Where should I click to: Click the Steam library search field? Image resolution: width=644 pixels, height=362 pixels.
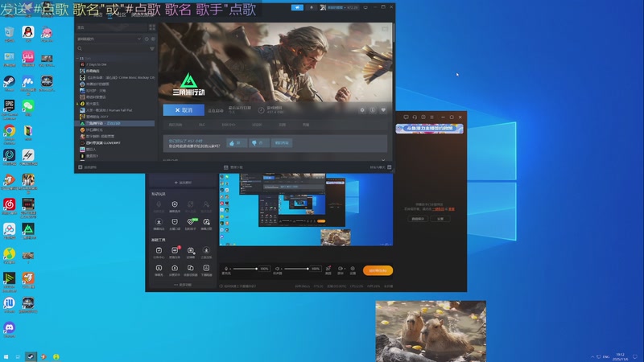coord(112,48)
